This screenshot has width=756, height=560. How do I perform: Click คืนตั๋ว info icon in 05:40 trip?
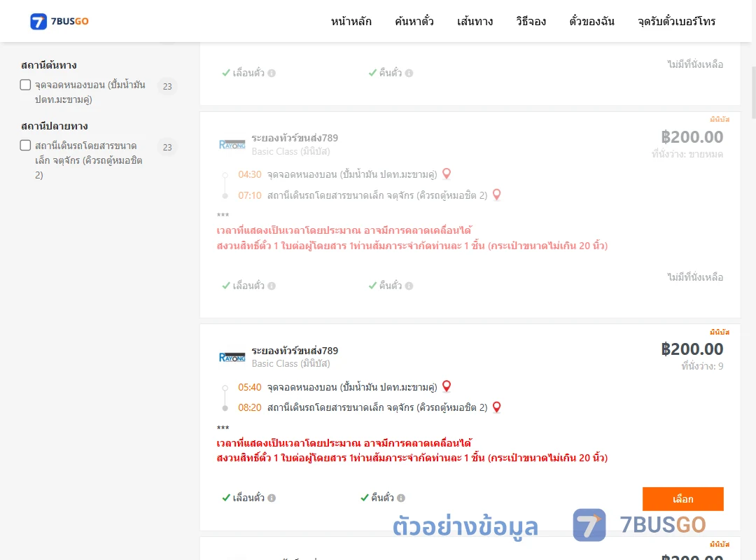(401, 498)
